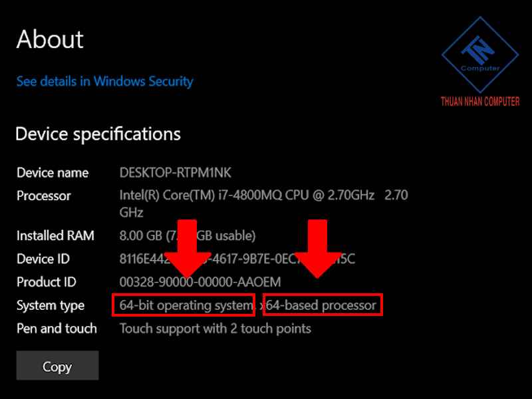
Task: Select the highlighted x64-based processor text
Action: 322,305
